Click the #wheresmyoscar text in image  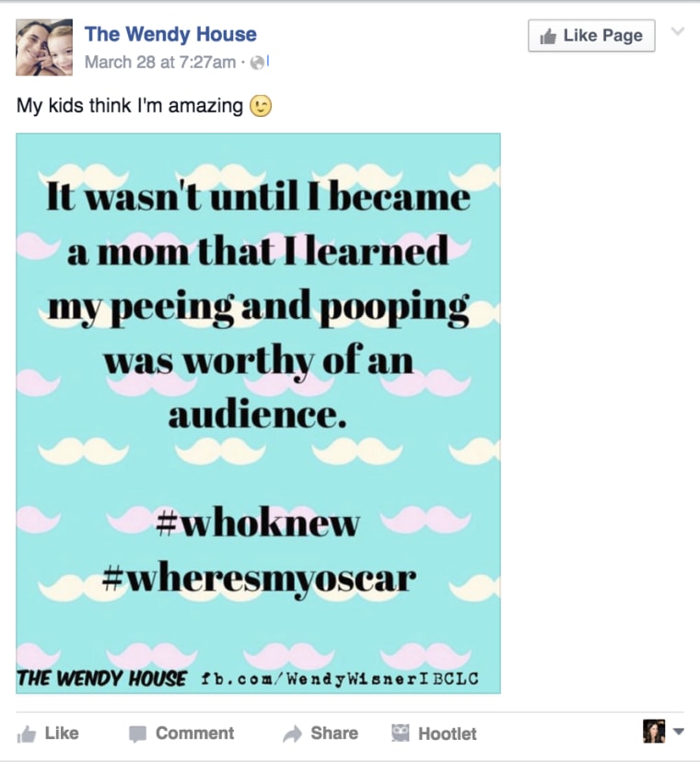click(x=259, y=580)
